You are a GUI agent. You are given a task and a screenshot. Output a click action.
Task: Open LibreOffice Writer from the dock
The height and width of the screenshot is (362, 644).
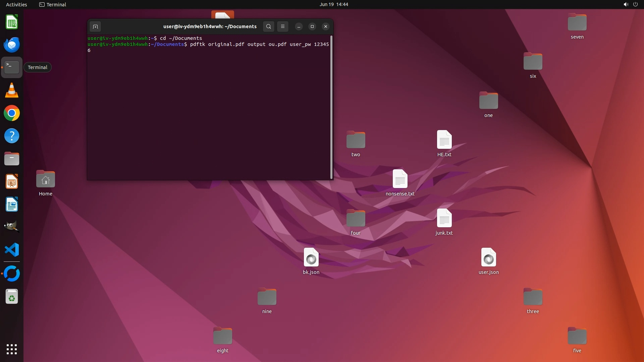[12, 204]
